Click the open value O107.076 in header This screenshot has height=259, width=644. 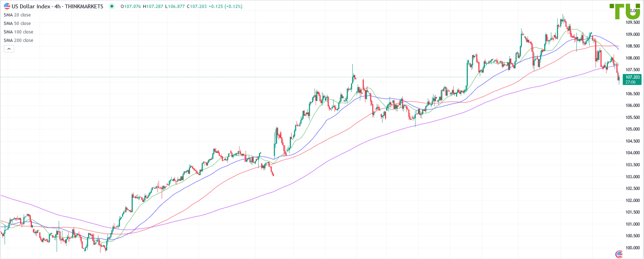tap(131, 6)
